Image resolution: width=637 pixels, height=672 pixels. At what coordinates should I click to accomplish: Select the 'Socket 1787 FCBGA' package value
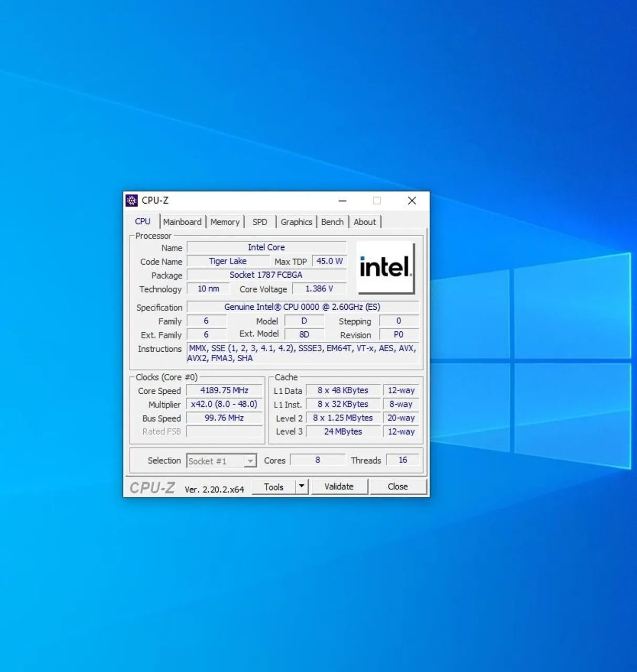(267, 275)
